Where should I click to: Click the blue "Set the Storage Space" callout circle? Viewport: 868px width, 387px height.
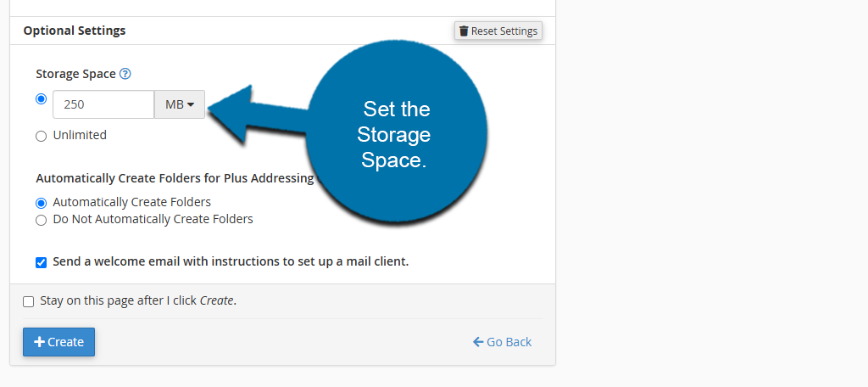point(395,133)
